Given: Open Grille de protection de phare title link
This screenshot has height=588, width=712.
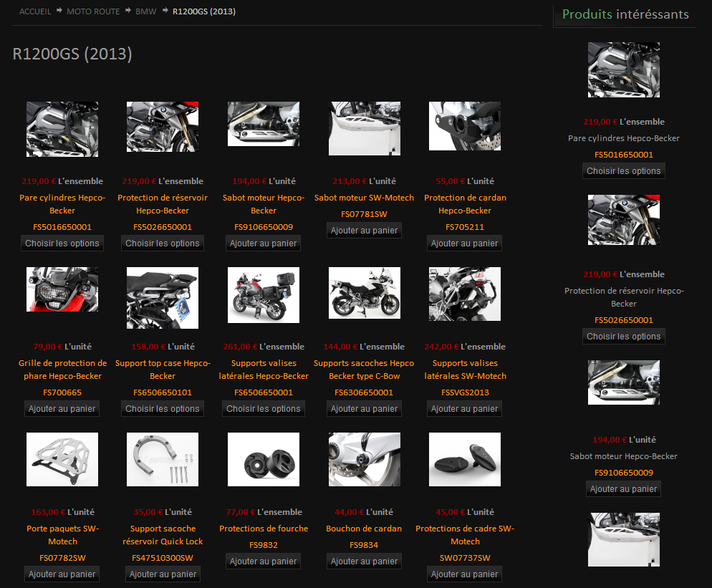Looking at the screenshot, I should point(62,369).
